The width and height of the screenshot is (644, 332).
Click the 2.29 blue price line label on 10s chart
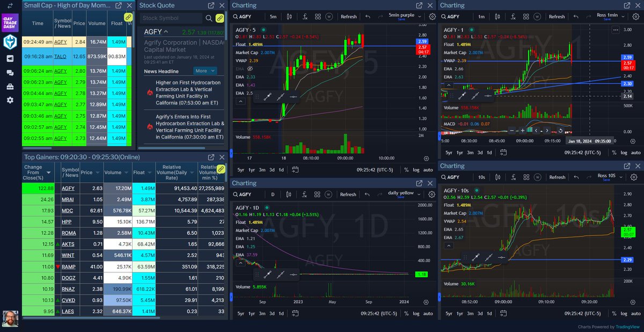627,259
